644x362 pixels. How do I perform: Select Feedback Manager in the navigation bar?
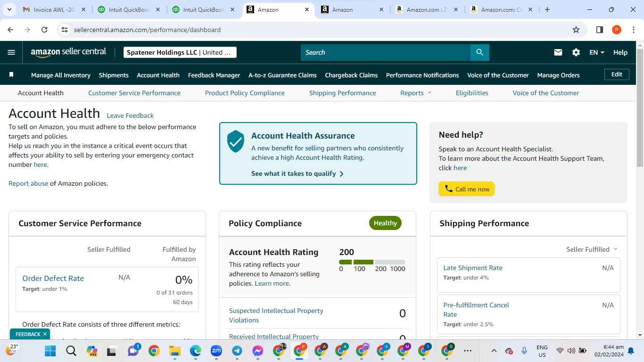click(x=214, y=75)
